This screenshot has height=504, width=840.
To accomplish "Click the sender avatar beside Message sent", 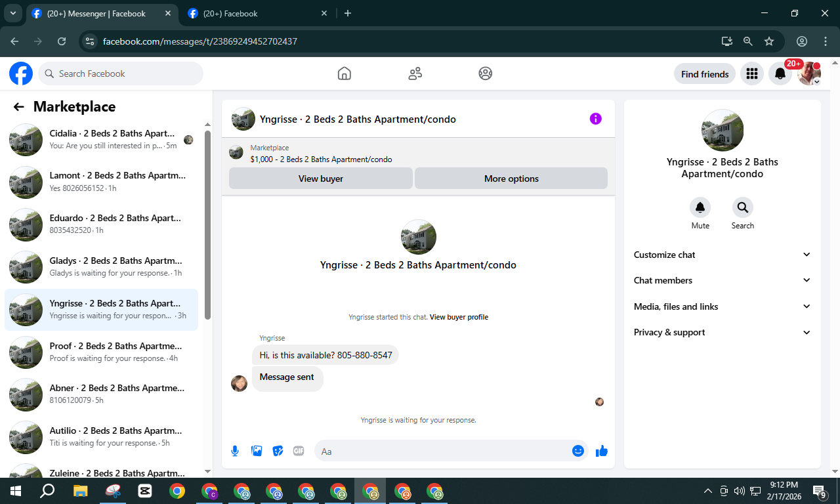I will point(239,383).
